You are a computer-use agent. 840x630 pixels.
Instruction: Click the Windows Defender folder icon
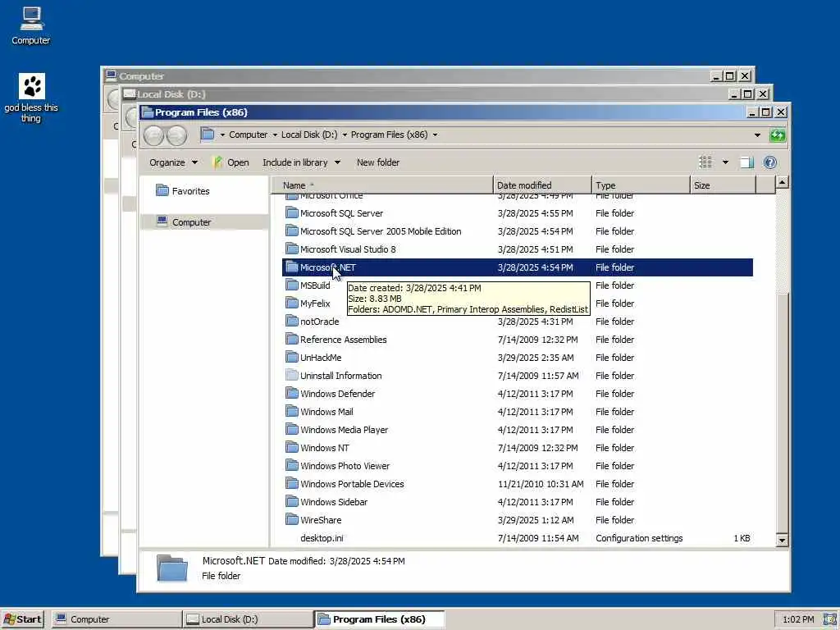tap(291, 393)
